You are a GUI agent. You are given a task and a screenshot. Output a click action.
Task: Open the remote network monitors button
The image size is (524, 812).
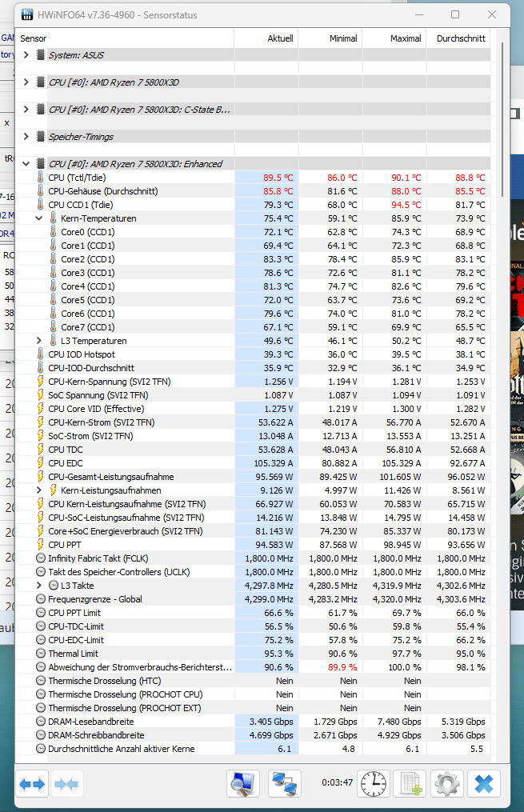pos(284,783)
